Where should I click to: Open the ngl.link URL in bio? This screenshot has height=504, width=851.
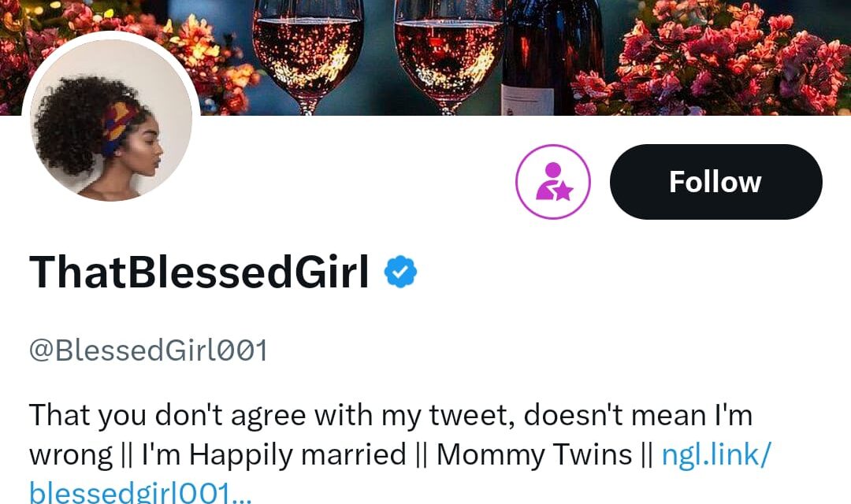(715, 454)
